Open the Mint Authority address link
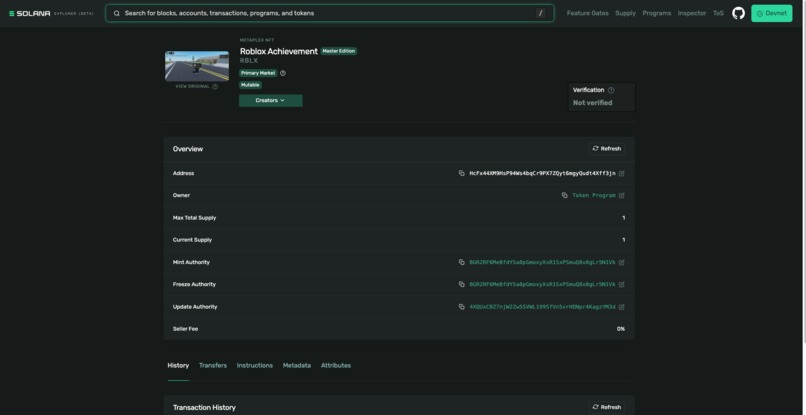 pos(542,262)
